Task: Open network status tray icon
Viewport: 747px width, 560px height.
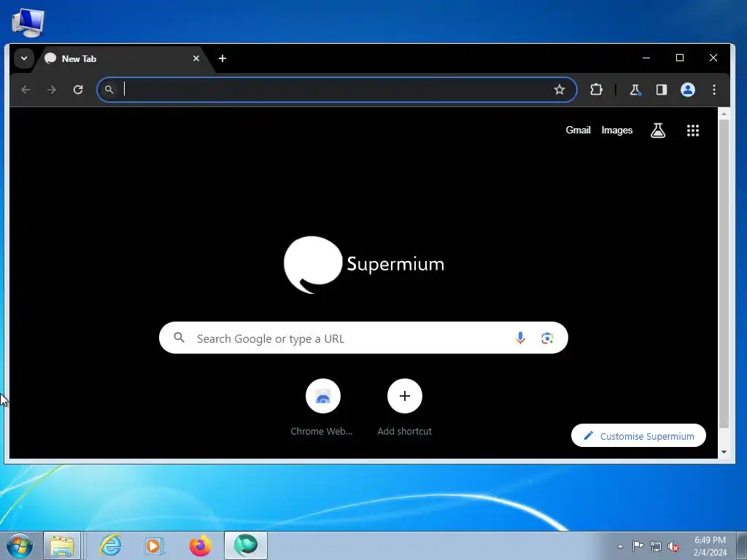Action: tap(656, 546)
